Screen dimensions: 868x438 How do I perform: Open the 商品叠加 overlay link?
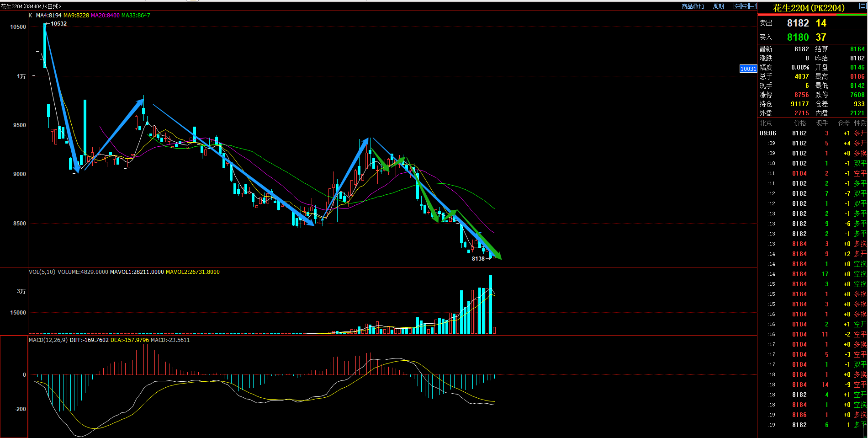693,6
